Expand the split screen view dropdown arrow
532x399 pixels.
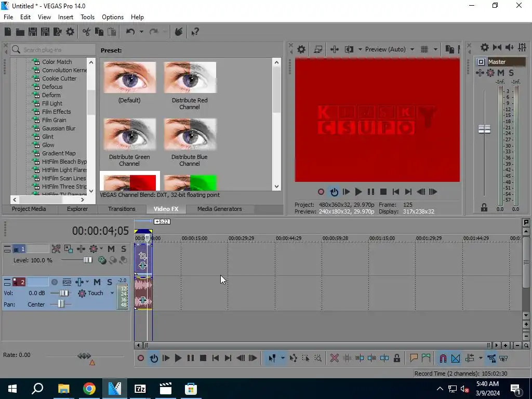click(360, 49)
